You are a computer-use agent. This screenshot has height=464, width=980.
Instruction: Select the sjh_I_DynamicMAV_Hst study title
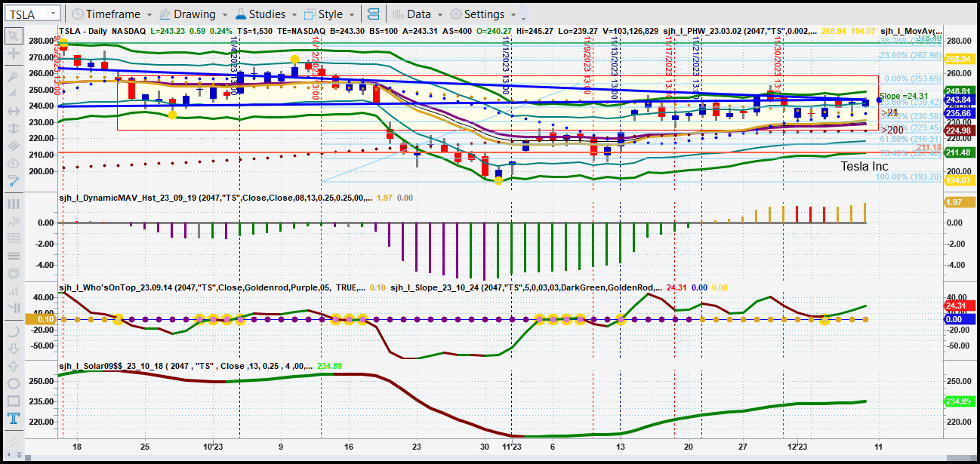coord(215,197)
